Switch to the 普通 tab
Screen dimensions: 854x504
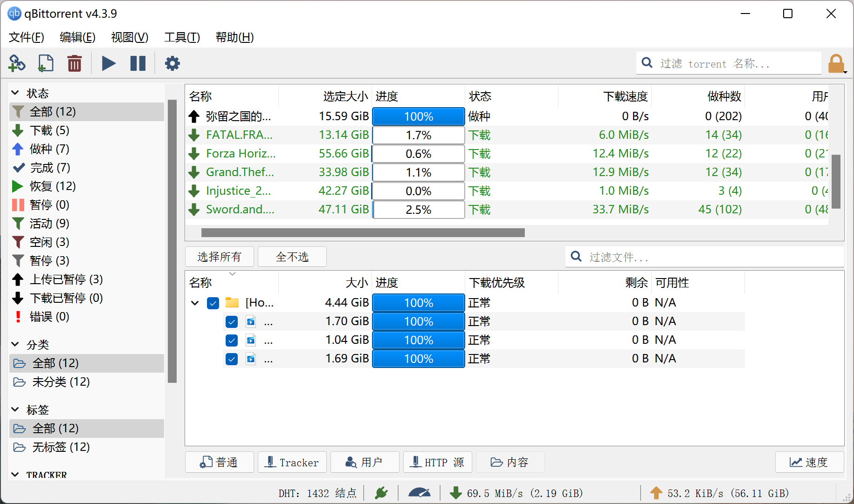220,462
